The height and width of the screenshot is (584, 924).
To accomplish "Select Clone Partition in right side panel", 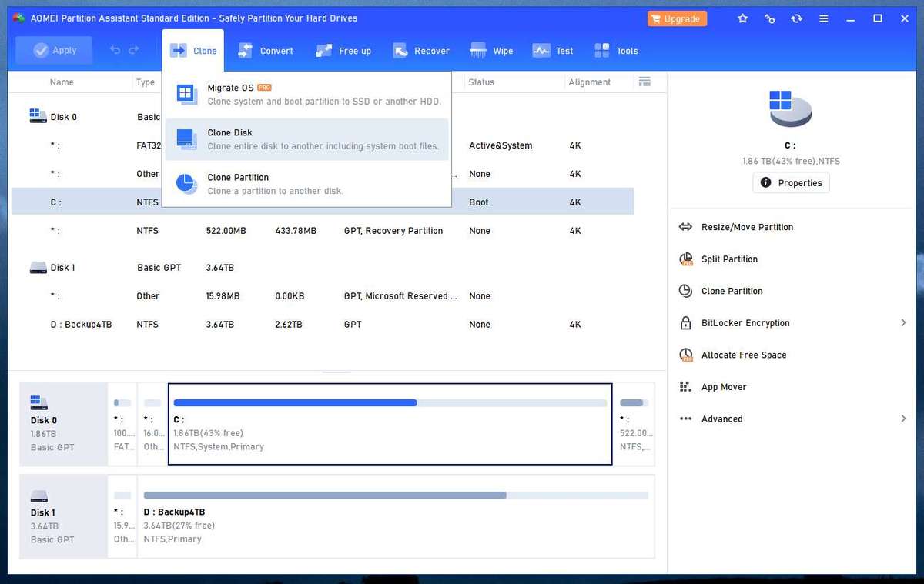I will pyautogui.click(x=731, y=291).
